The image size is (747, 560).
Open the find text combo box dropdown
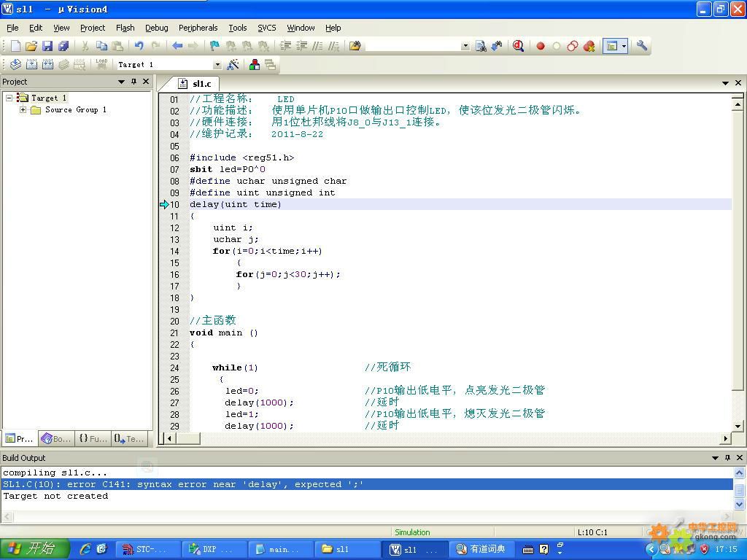(x=465, y=46)
